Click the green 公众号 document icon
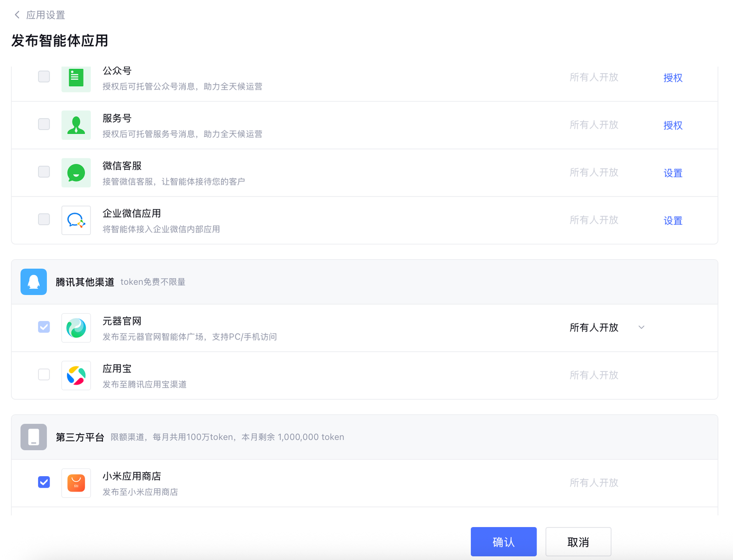 click(76, 78)
